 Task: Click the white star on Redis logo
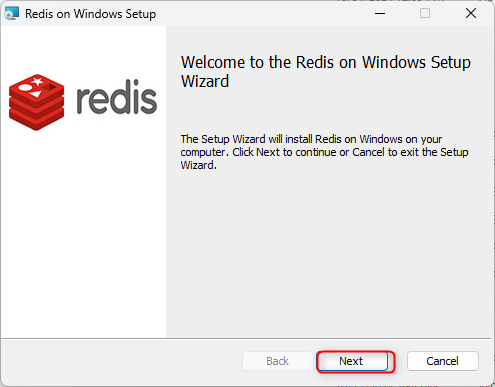(37, 81)
